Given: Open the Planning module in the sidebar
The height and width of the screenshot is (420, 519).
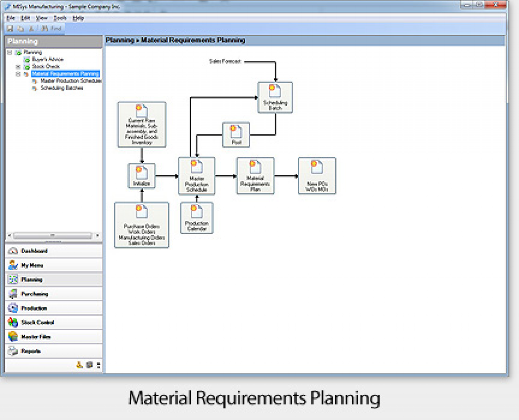Looking at the screenshot, I should [32, 280].
